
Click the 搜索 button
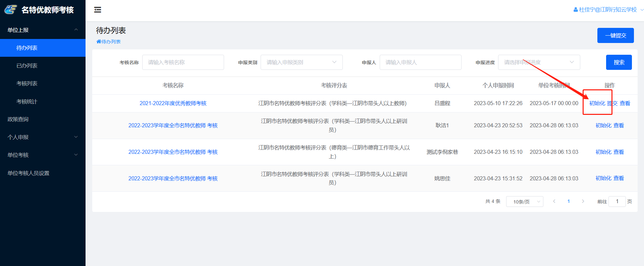pyautogui.click(x=619, y=62)
